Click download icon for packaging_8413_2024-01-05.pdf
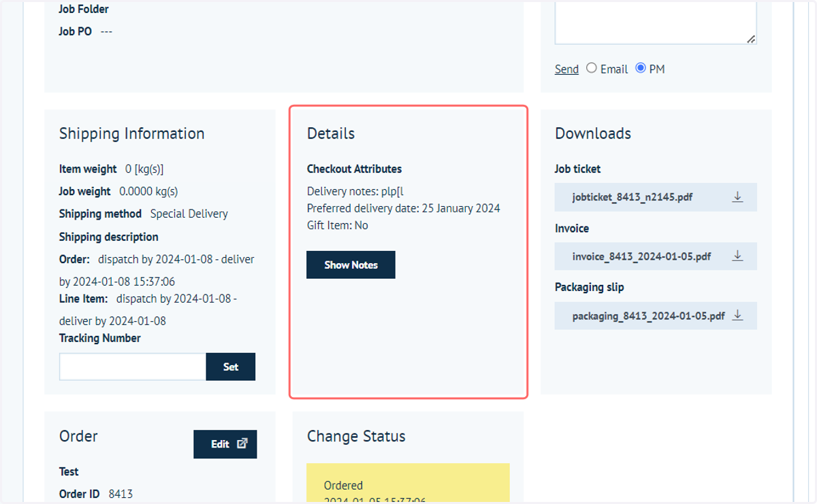Viewport: 817px width, 504px height. pyautogui.click(x=737, y=316)
